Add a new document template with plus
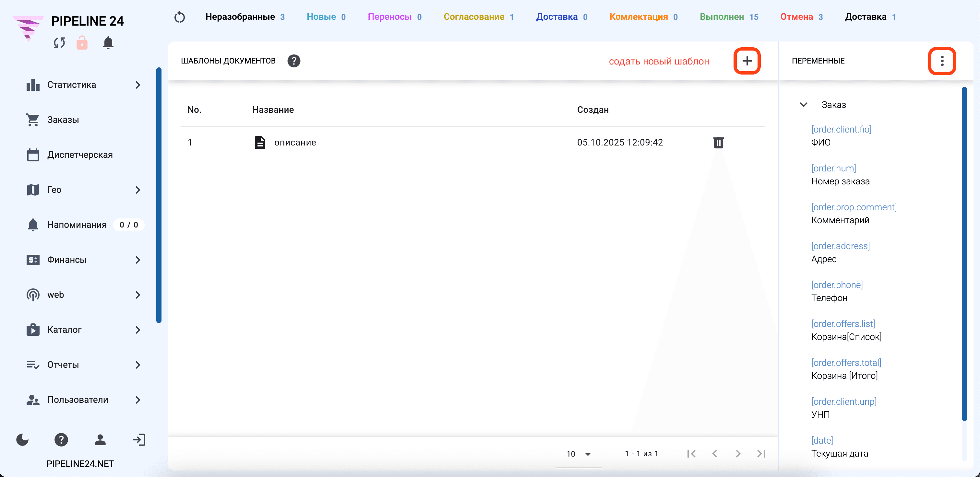 coord(747,61)
